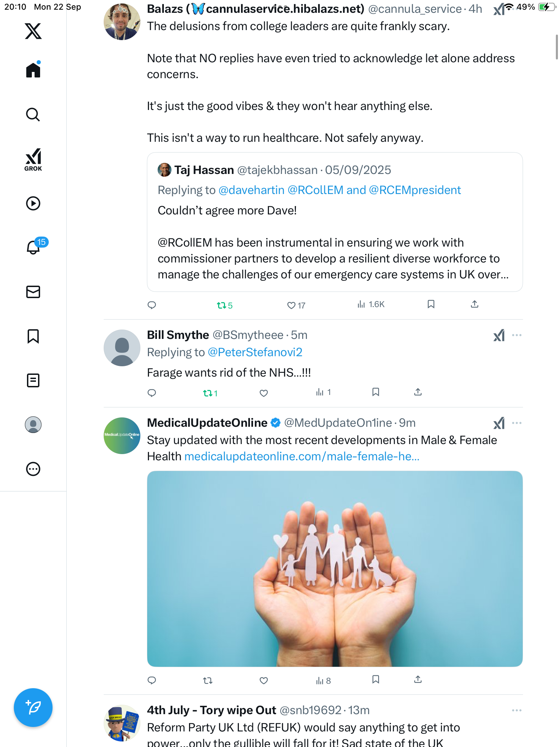Screen dimensions: 560x747
Task: Open the medicalupdateonline.com link
Action: pyautogui.click(x=302, y=456)
